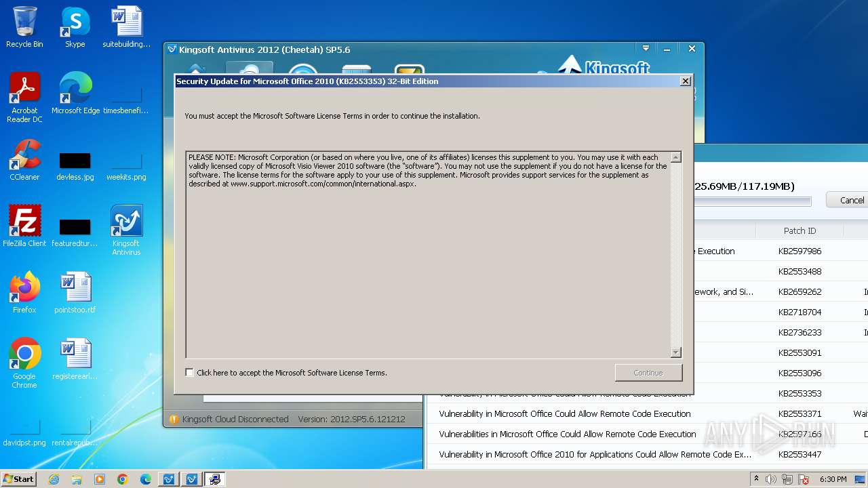
Task: Click the network tray icon
Action: (787, 479)
